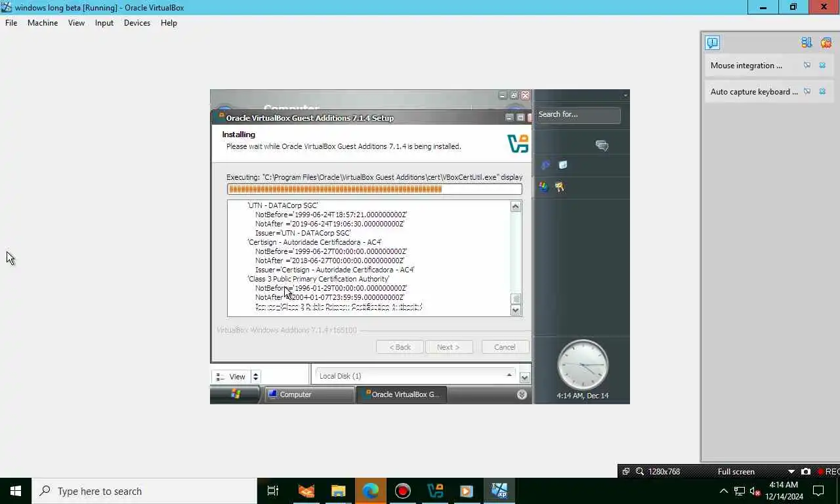Image resolution: width=840 pixels, height=504 pixels.
Task: Click the pin icon of Mouse integration notification
Action: click(807, 66)
